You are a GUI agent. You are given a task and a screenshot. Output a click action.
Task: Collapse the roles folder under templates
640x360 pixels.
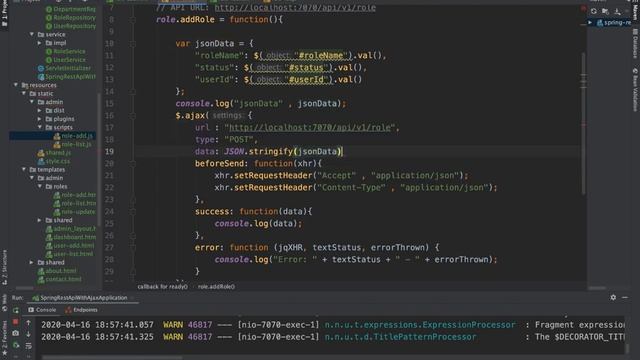coord(40,186)
